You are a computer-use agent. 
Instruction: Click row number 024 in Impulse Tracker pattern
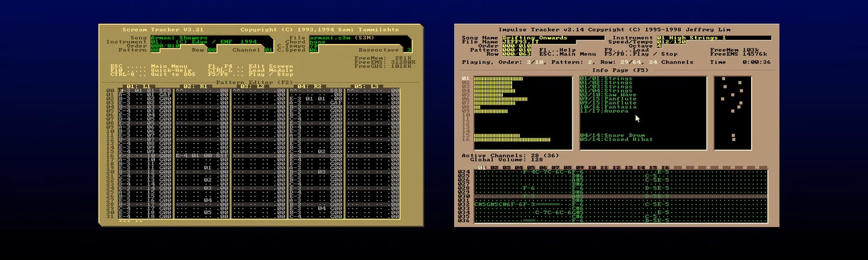(464, 172)
